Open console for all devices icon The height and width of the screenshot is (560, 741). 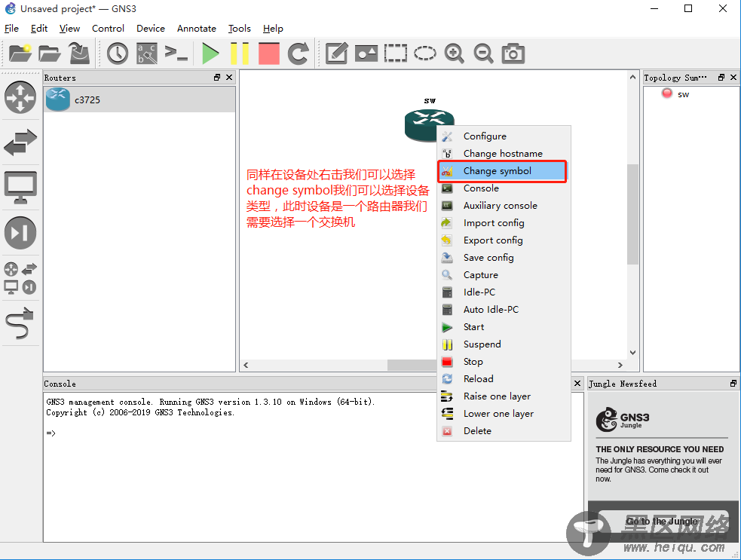tap(176, 53)
